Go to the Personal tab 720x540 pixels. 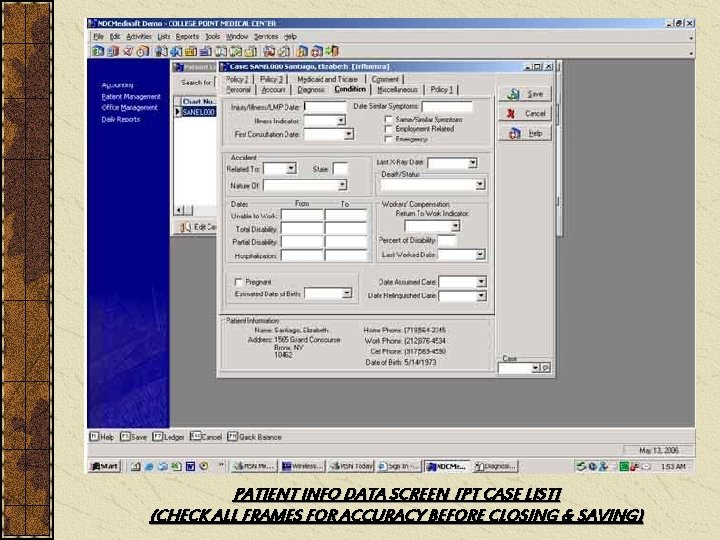(x=238, y=90)
